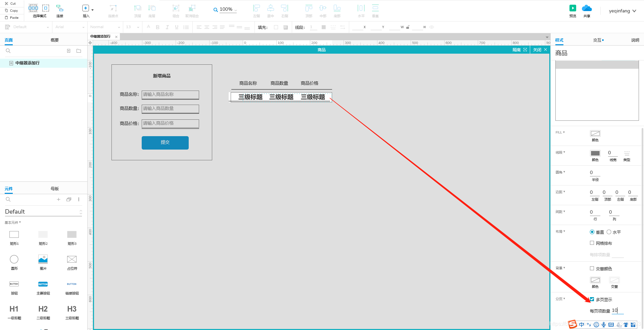This screenshot has width=644, height=330.
Task: Click the 插入 insert plus icon
Action: [86, 8]
